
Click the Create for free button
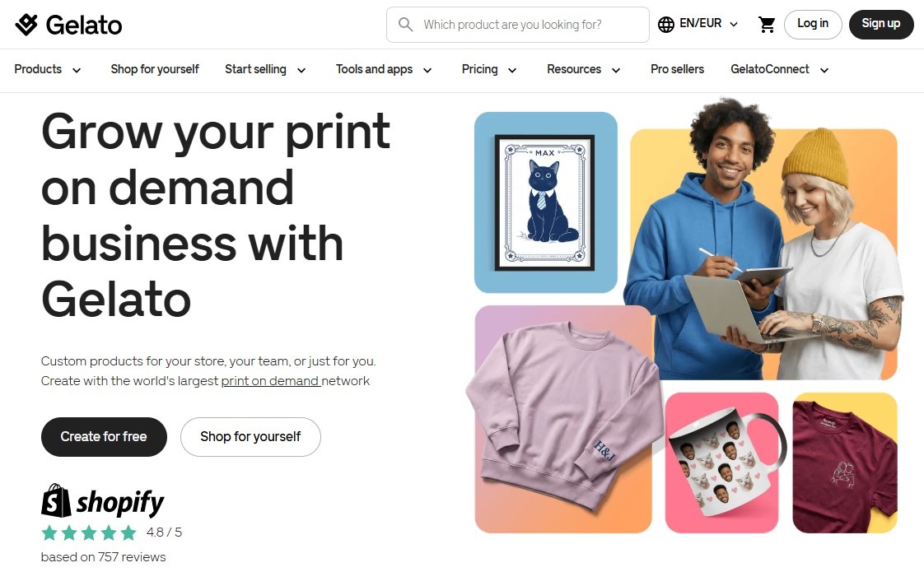point(104,436)
